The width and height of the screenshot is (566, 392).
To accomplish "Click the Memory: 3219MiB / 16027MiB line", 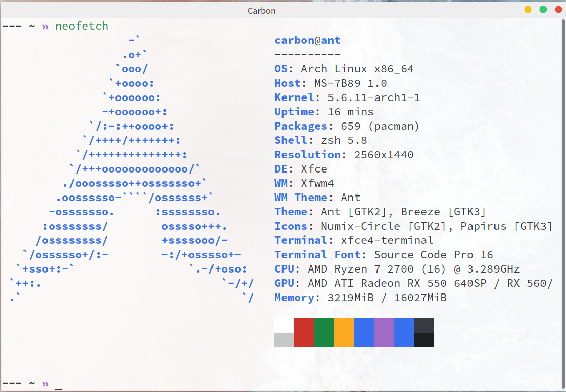I will (x=361, y=298).
